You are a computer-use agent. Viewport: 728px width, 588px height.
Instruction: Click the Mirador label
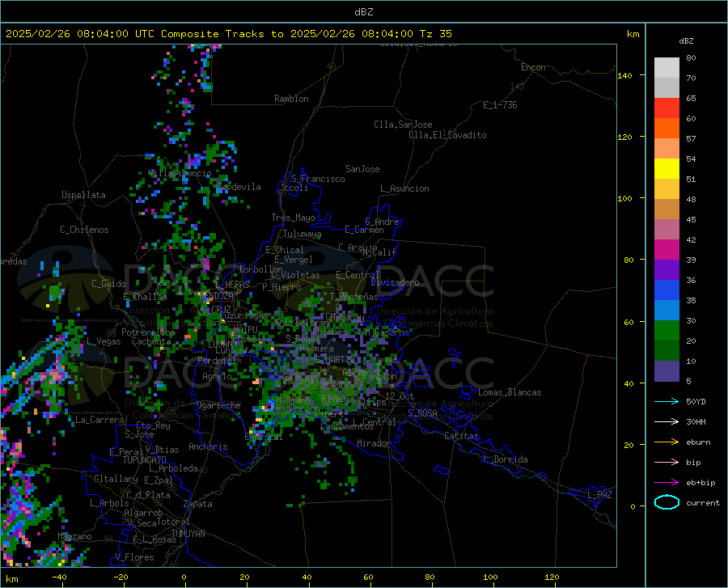click(373, 443)
